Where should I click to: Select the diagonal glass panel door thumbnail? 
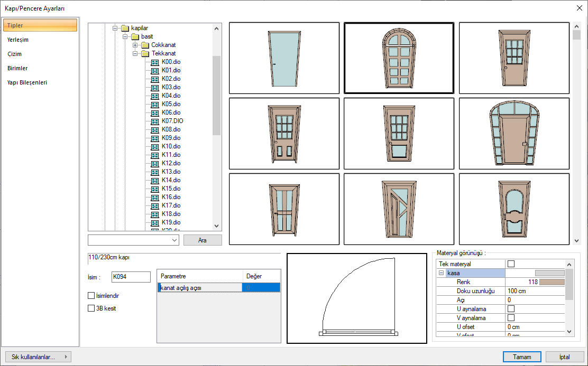[x=399, y=209]
